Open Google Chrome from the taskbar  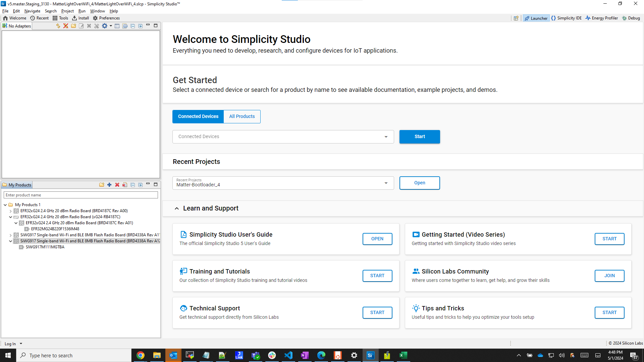tap(141, 355)
